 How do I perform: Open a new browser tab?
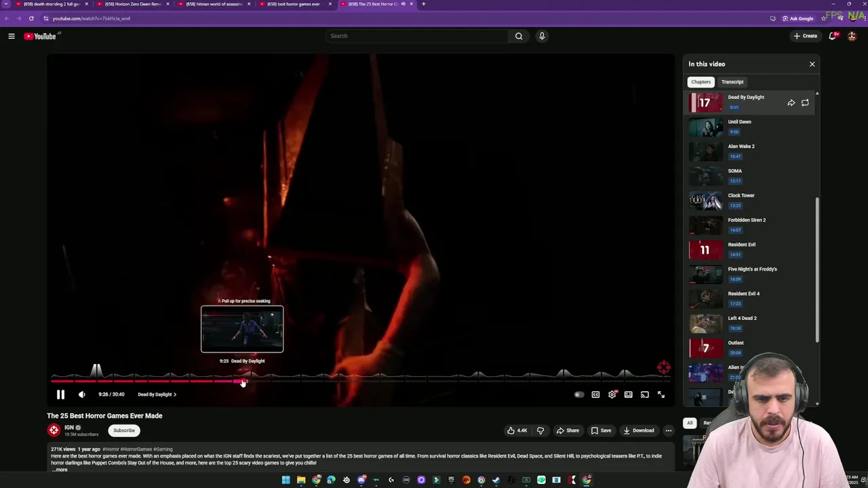click(x=423, y=4)
